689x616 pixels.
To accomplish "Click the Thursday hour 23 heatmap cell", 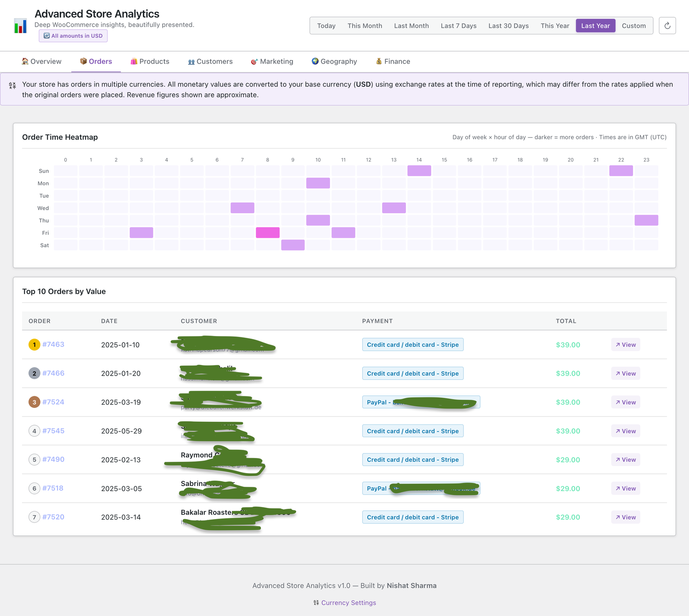I will [x=646, y=220].
